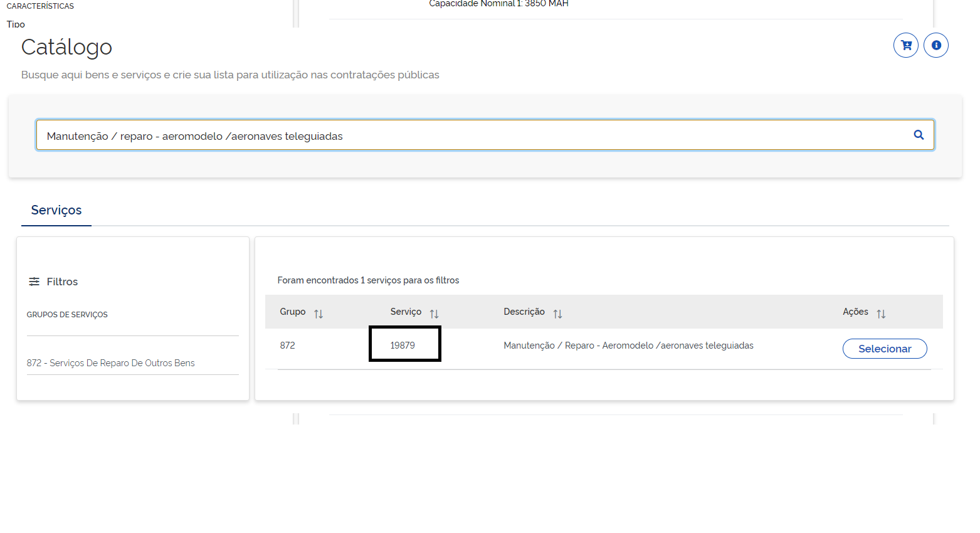Click group cell 872 in results row
The width and height of the screenshot is (980, 533).
tap(287, 346)
